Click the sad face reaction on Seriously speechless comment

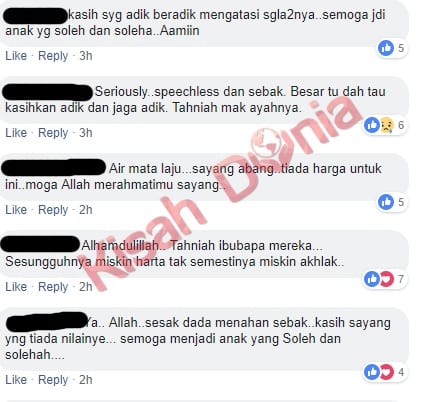(x=387, y=125)
